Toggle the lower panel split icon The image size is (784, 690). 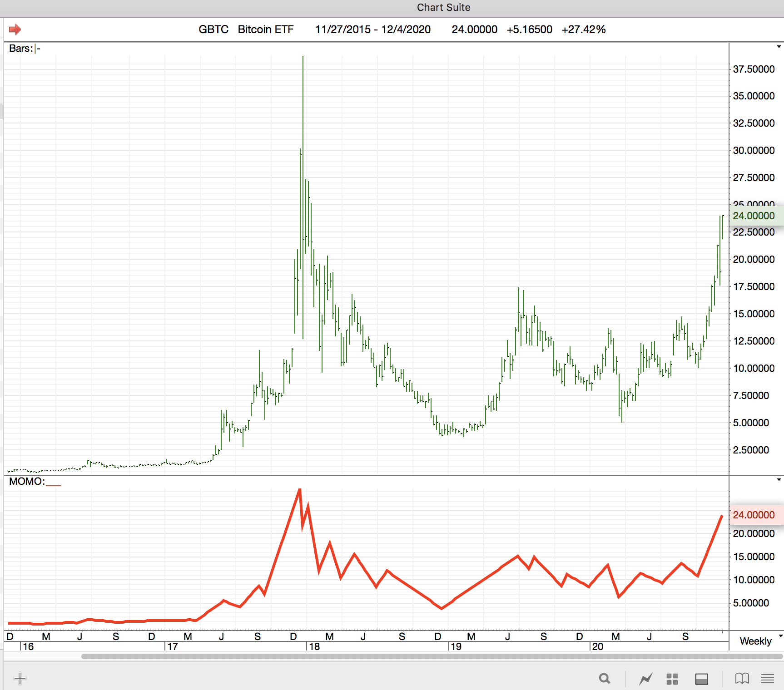(702, 679)
